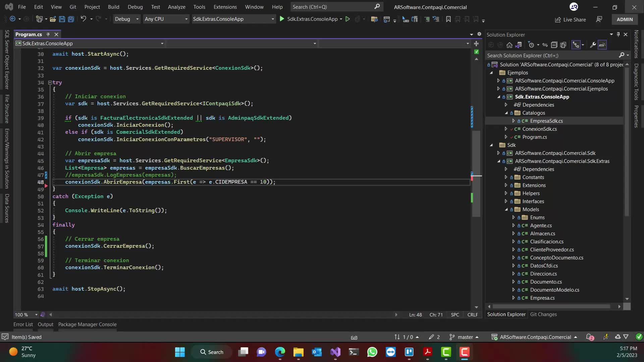Open the Any CPU platform dropdown

click(166, 19)
